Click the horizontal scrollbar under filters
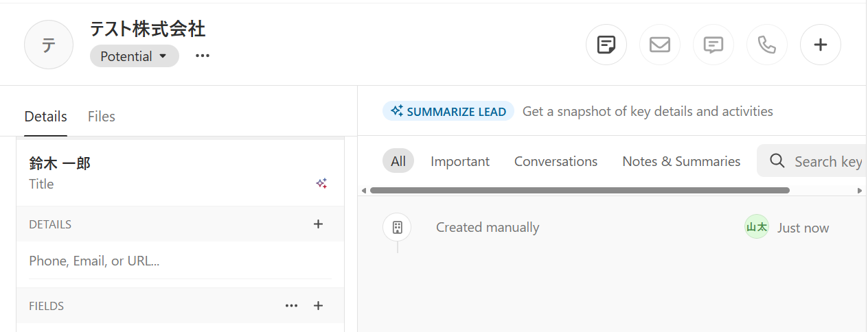Image resolution: width=868 pixels, height=332 pixels. [x=579, y=191]
